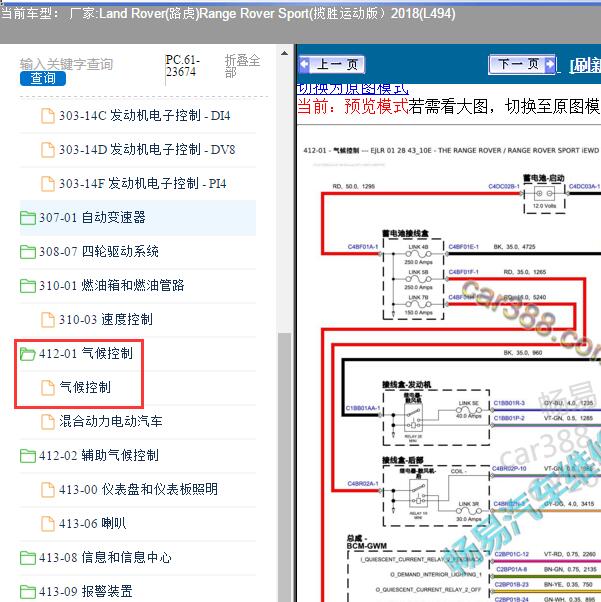Expand the 413-08 信息和信息中心 folder
The image size is (601, 602).
click(x=105, y=557)
